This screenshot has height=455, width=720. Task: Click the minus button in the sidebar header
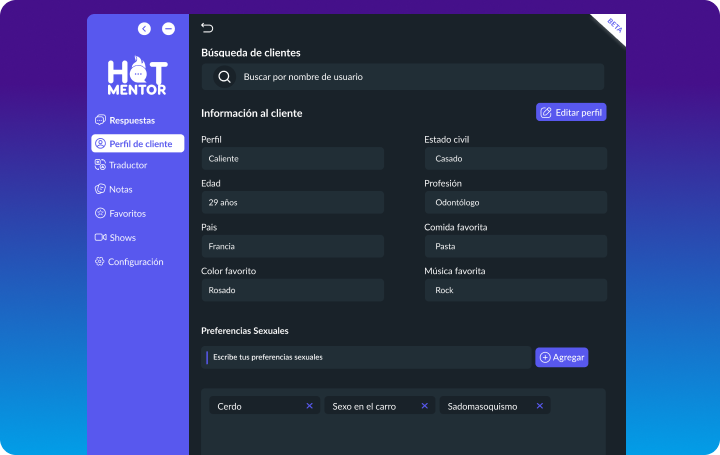pyautogui.click(x=168, y=29)
